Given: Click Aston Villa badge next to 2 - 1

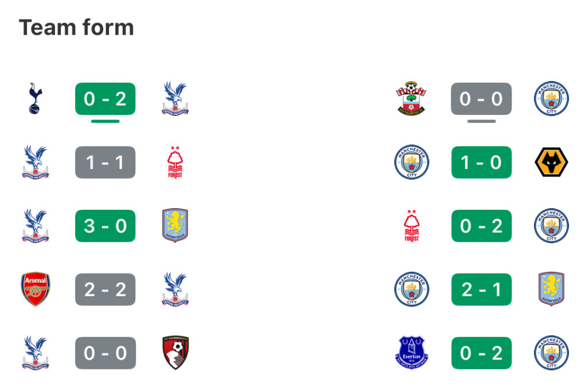Looking at the screenshot, I should pyautogui.click(x=551, y=289).
